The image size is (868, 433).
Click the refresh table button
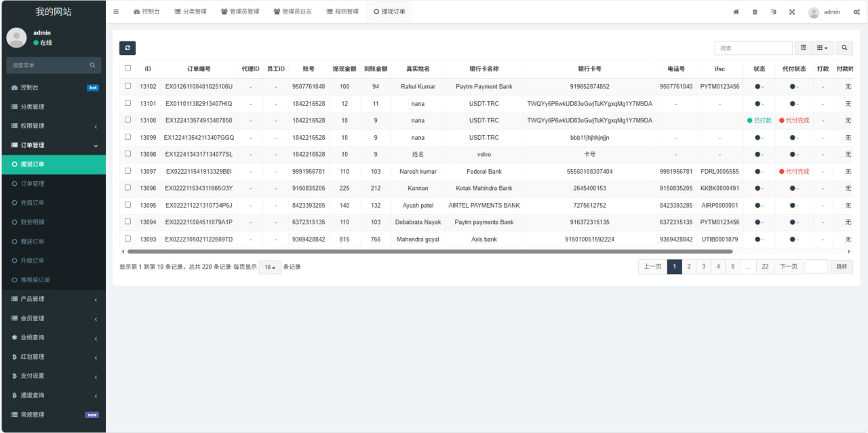pyautogui.click(x=127, y=48)
